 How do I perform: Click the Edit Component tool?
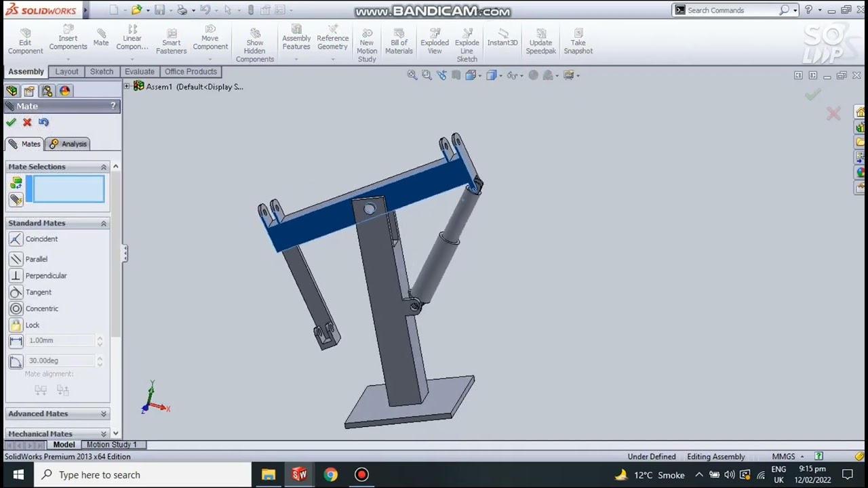coord(26,41)
